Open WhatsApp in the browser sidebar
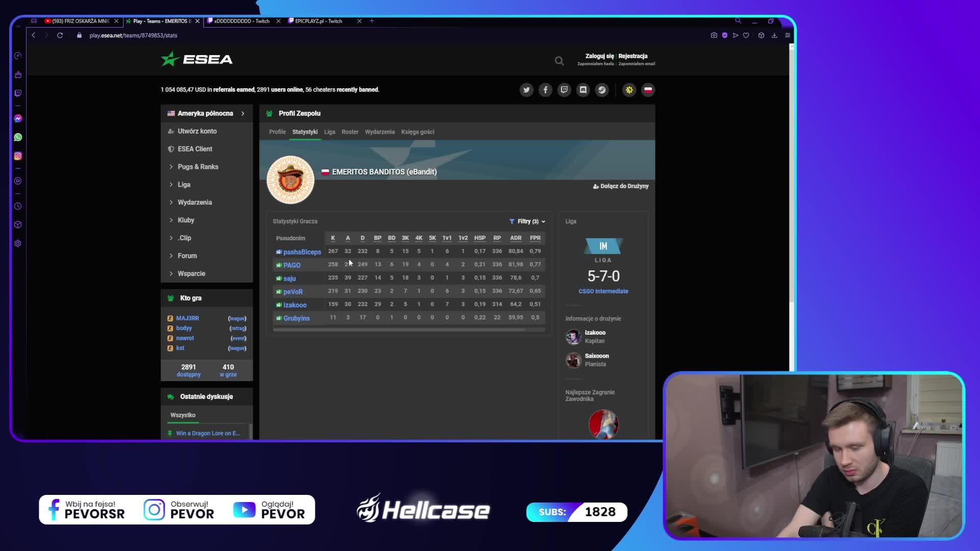 click(18, 137)
